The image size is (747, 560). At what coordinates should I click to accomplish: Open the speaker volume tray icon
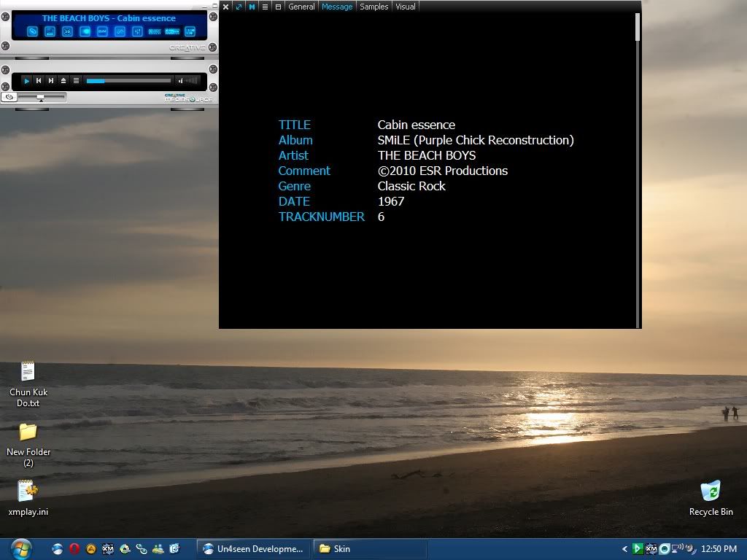[690, 549]
